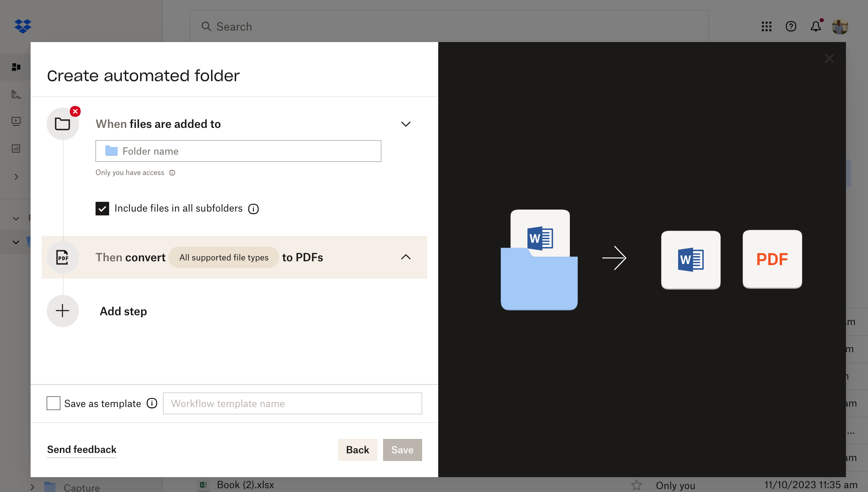
Task: Remove the trigger step using the red X badge
Action: point(75,111)
